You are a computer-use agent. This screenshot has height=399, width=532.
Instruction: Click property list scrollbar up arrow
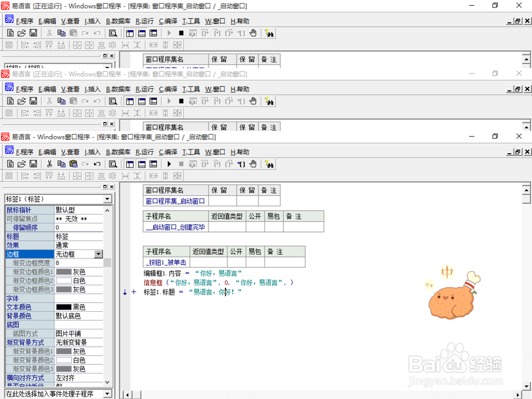[107, 210]
